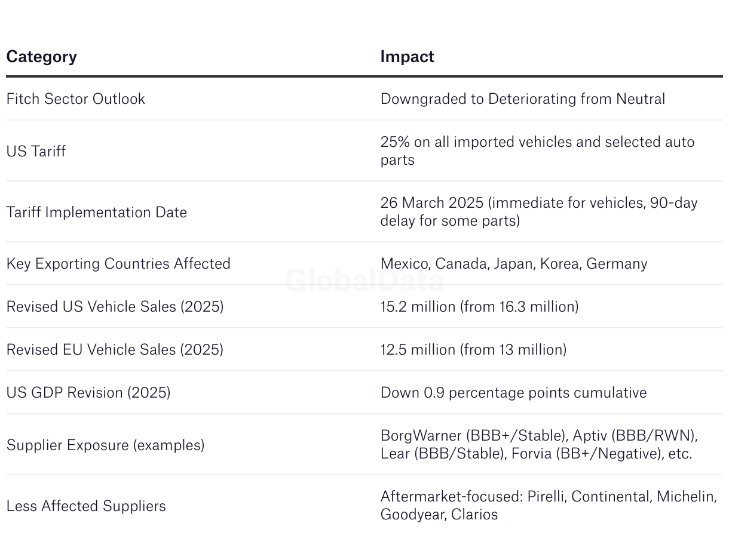Select the Less Affected Suppliers label
This screenshot has height=560, width=729.
coord(86,506)
